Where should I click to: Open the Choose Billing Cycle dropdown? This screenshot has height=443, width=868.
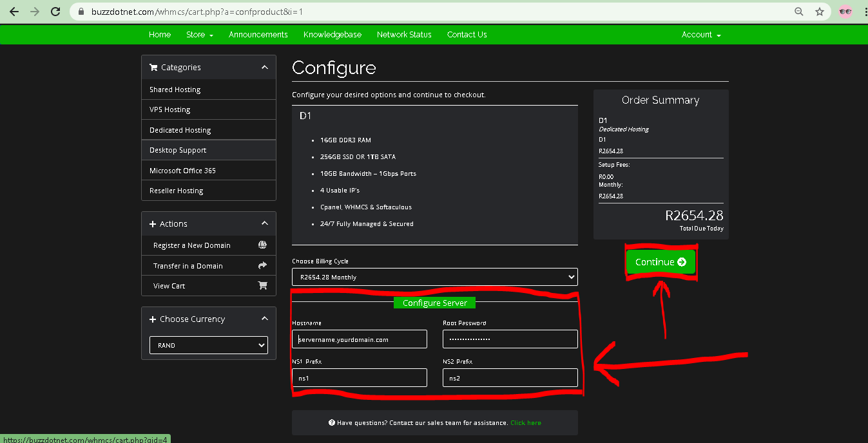coord(435,277)
